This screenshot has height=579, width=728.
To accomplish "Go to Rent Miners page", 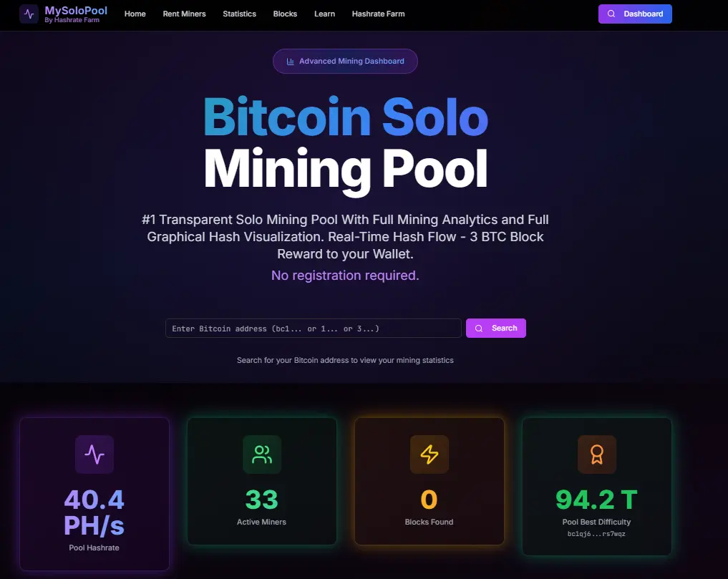I will (x=184, y=14).
